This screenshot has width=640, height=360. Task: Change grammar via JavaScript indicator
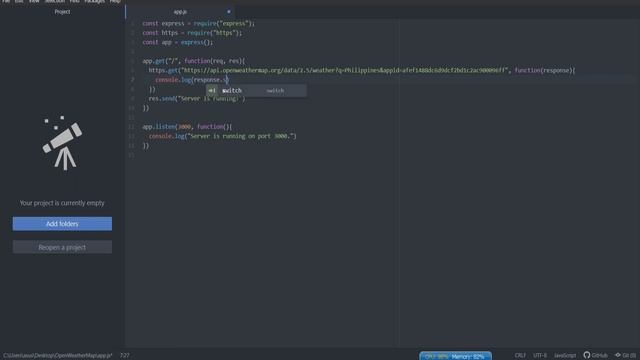pyautogui.click(x=565, y=356)
